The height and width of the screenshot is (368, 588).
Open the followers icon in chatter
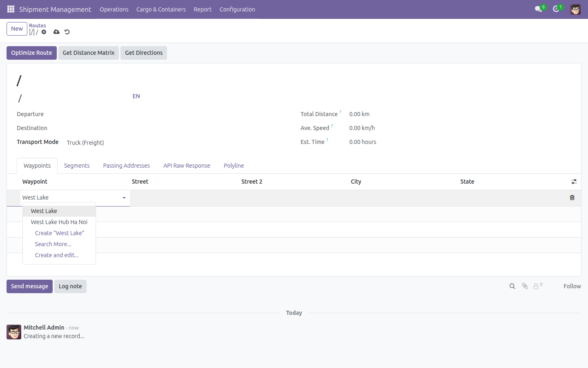537,286
